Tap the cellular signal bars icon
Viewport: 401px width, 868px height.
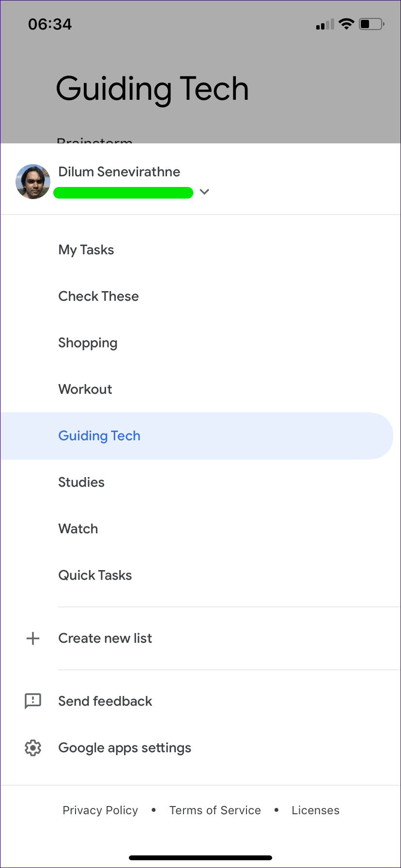tap(325, 24)
